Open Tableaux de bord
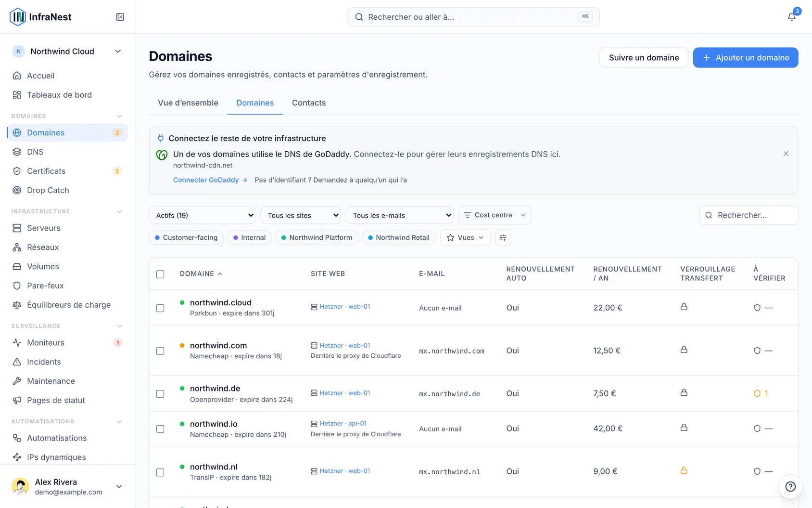 point(67,95)
